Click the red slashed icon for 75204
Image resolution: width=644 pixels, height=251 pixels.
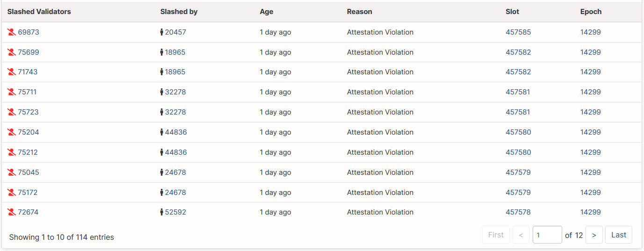[x=12, y=132]
